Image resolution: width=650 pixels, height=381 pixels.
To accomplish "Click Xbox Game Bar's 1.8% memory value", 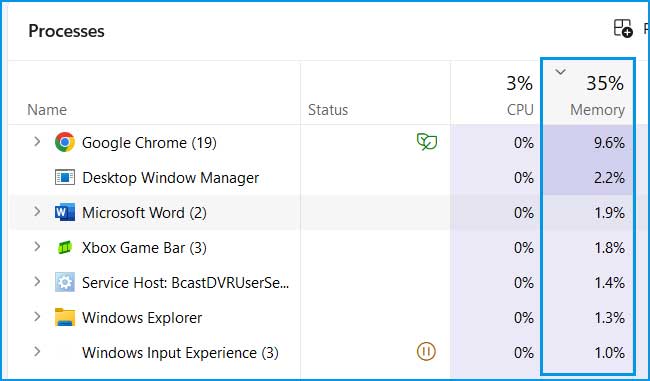I will click(609, 248).
